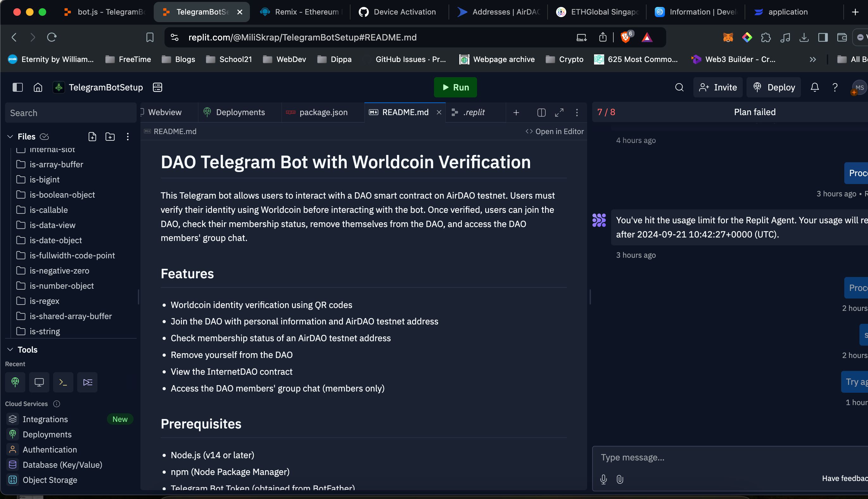Open the help question mark icon

tap(835, 87)
